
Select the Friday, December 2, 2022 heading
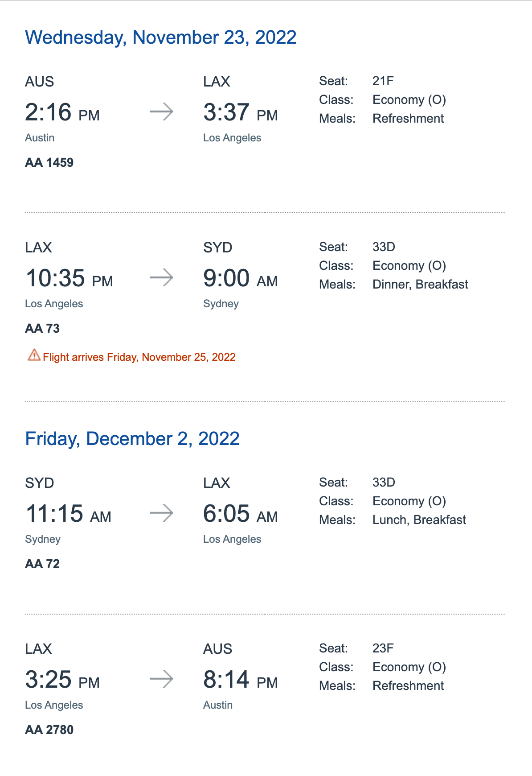point(132,439)
